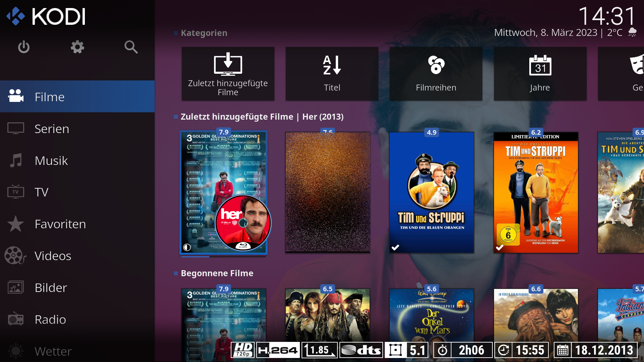
Task: Click the HD 720p resolution badge
Action: click(243, 350)
